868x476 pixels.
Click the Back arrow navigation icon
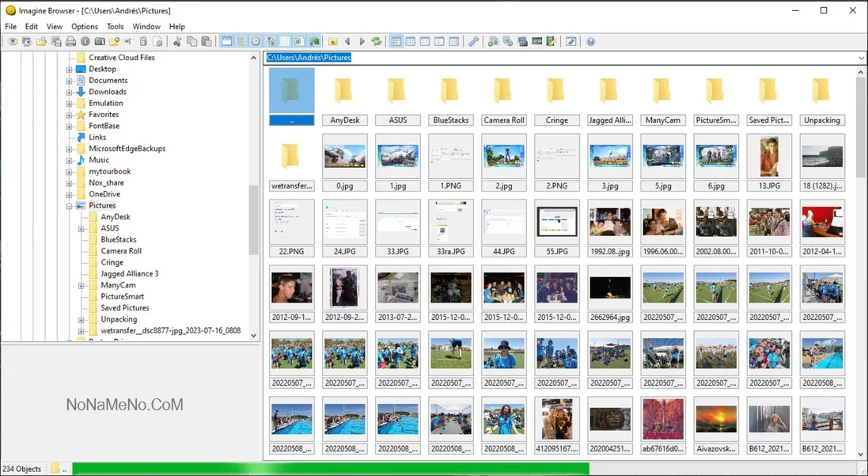(x=347, y=42)
